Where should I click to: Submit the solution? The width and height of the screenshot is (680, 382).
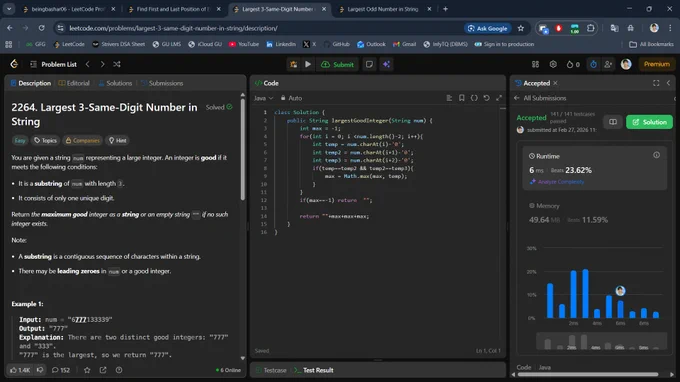pos(337,64)
